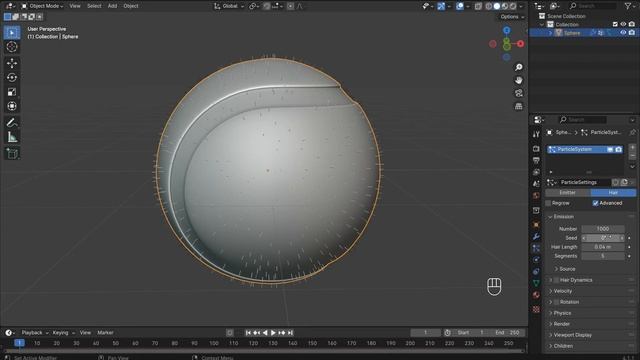Select the Measure tool
The image size is (640, 360).
click(x=12, y=137)
